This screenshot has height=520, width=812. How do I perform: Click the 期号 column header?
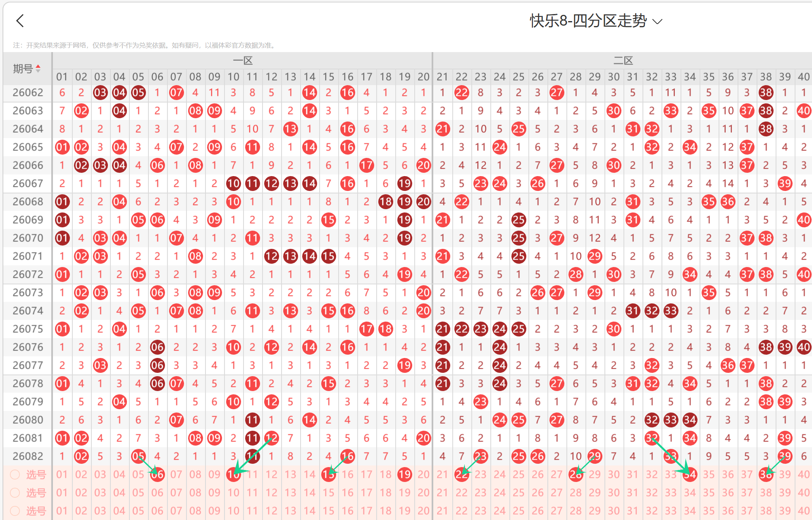[23, 69]
